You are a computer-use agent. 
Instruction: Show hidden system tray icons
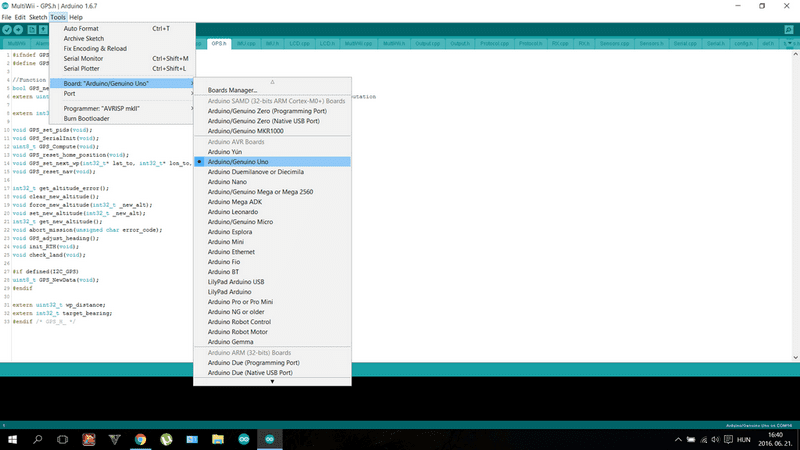[678, 440]
